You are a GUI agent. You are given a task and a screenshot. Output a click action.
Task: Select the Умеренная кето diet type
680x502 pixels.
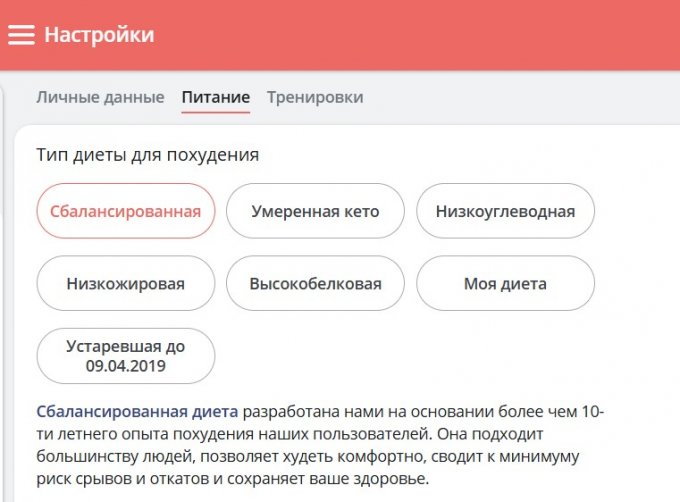[x=316, y=211]
